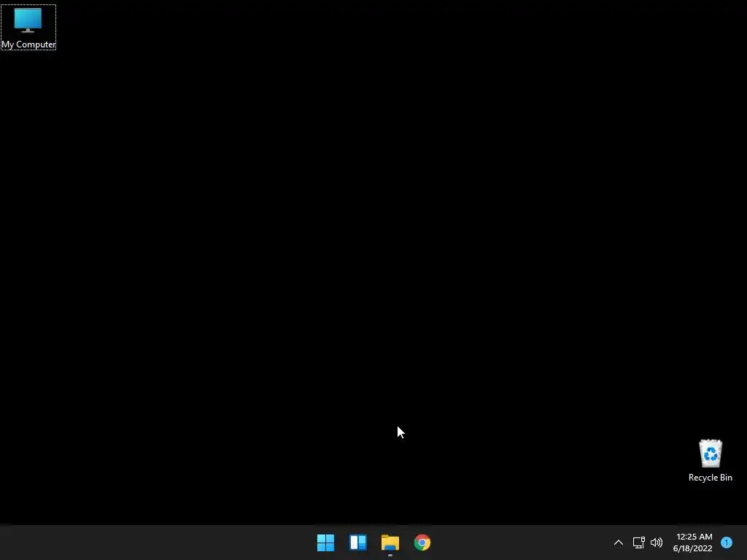Image resolution: width=747 pixels, height=560 pixels.
Task: Open the Windows Start menu
Action: point(326,542)
